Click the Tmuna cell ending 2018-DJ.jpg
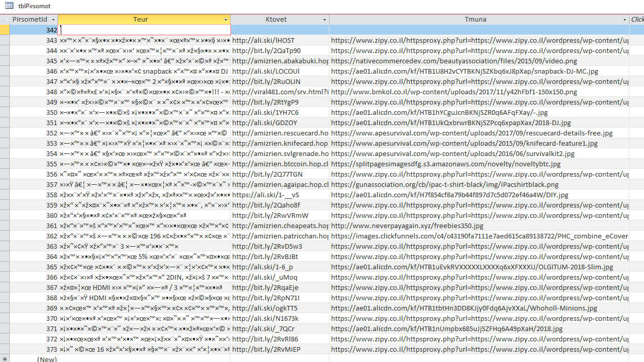644x362 pixels. [x=479, y=123]
